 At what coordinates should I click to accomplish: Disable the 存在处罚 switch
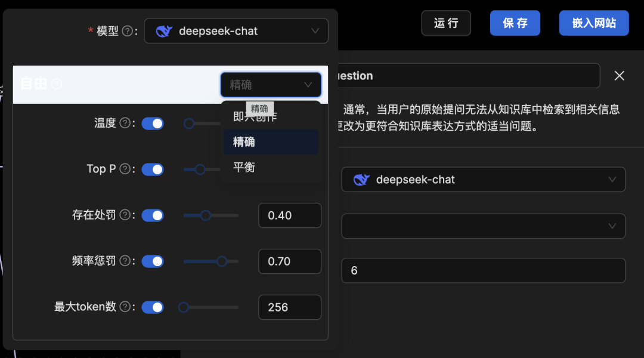[x=153, y=215]
